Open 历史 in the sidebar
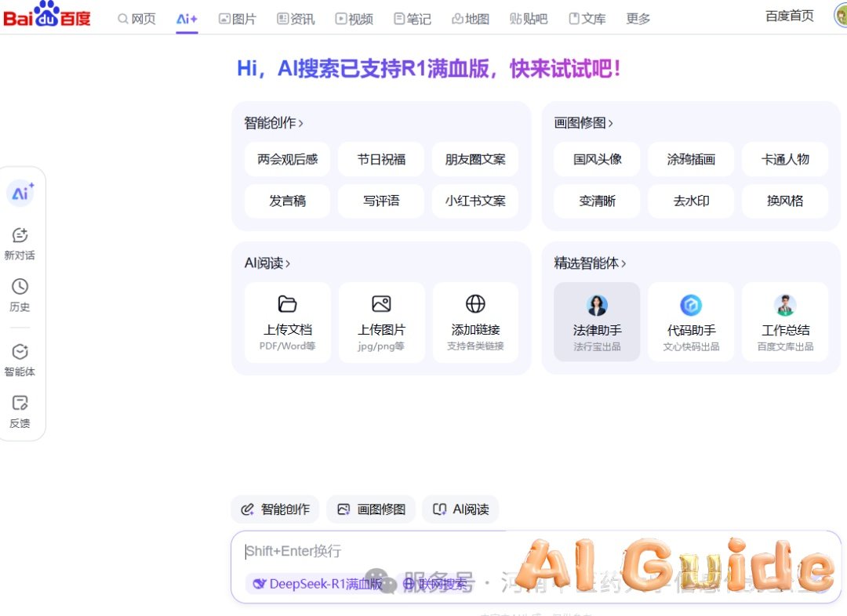The height and width of the screenshot is (616, 847). (20, 295)
